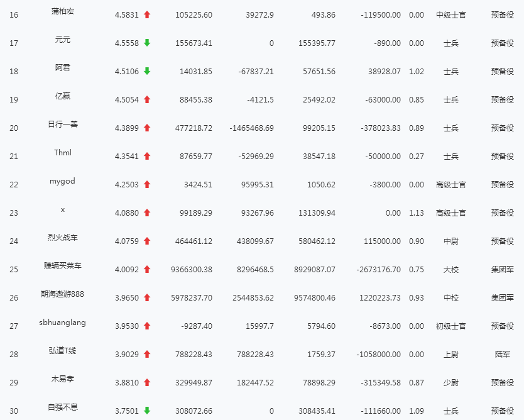The width and height of the screenshot is (524, 420).
Task: Click the value 464461.12
Action: pyautogui.click(x=194, y=241)
